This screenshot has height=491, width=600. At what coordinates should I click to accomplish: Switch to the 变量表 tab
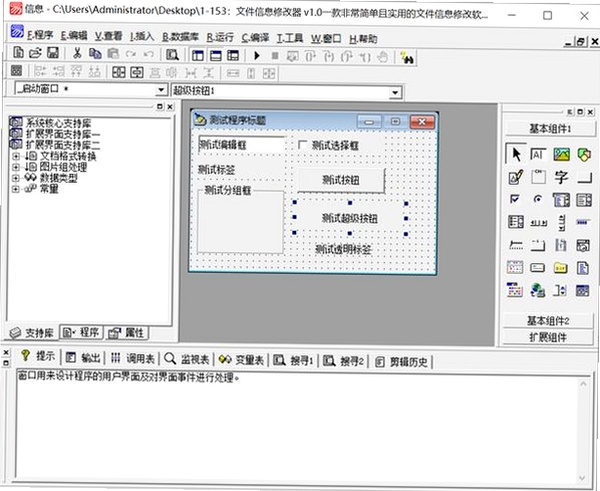pos(241,360)
